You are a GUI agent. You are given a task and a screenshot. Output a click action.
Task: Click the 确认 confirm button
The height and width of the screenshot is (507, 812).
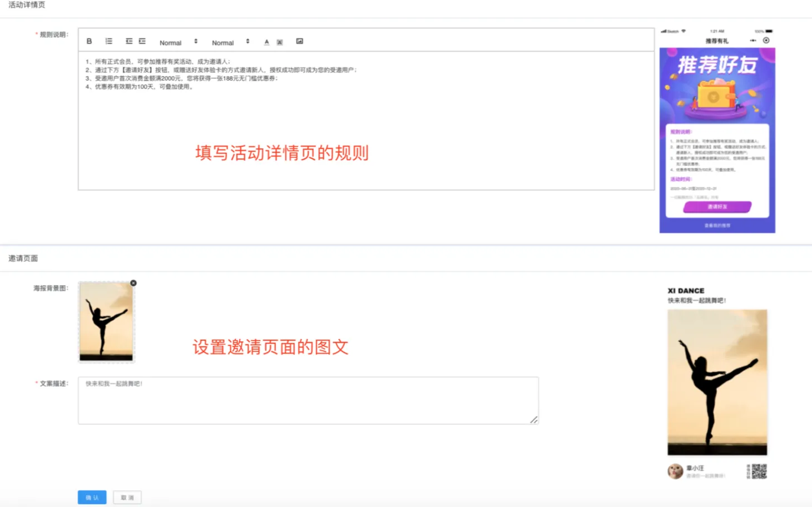pos(92,498)
